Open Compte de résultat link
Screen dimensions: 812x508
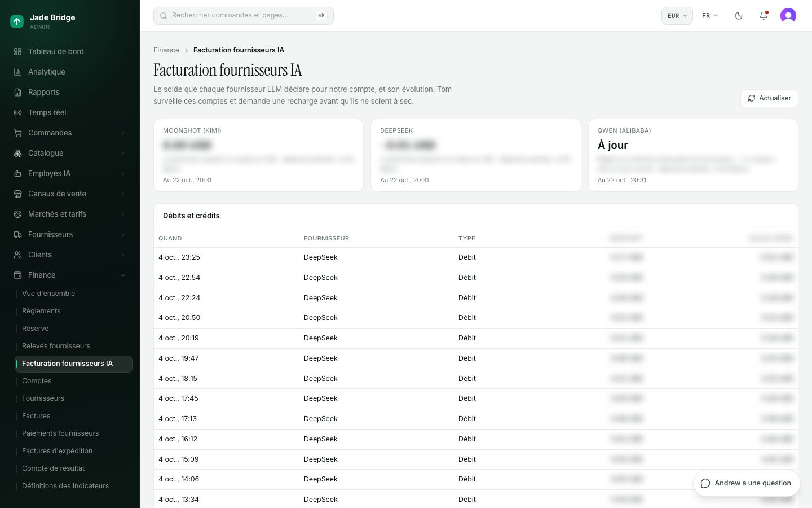coord(53,468)
